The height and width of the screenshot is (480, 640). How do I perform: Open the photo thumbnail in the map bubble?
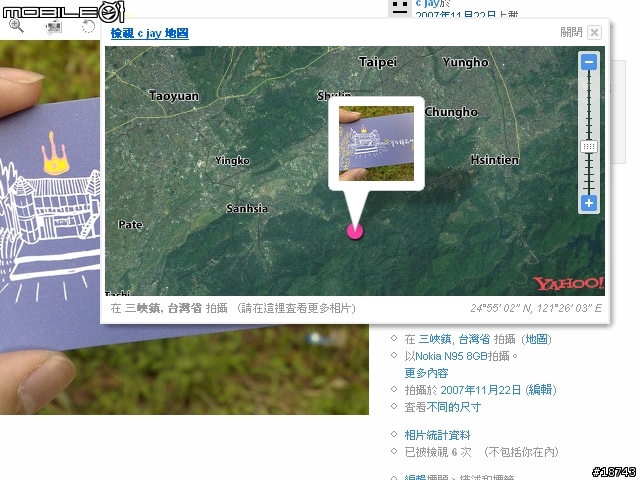[376, 143]
